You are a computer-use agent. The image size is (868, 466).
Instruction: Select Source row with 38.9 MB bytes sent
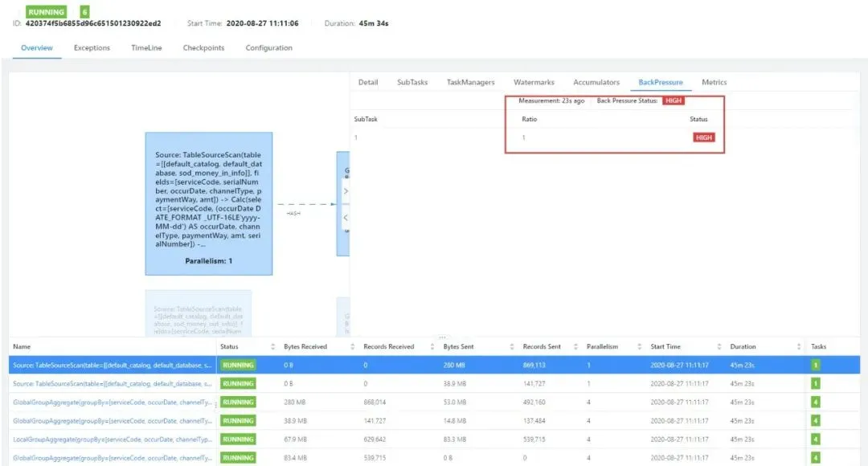pos(435,383)
